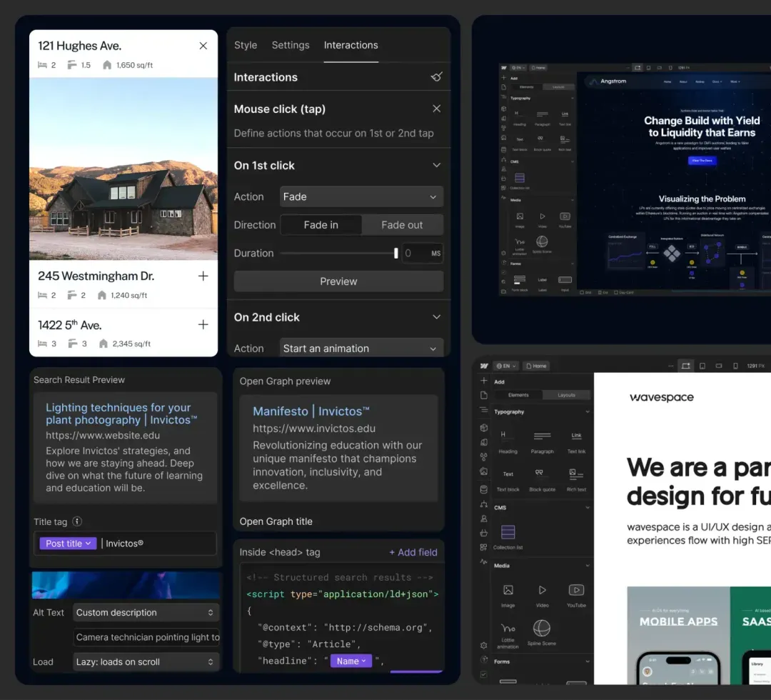Open the Style tab
The width and height of the screenshot is (771, 700).
click(x=246, y=44)
